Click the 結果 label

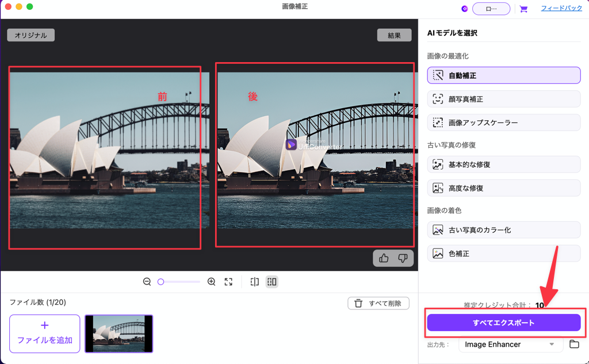395,35
